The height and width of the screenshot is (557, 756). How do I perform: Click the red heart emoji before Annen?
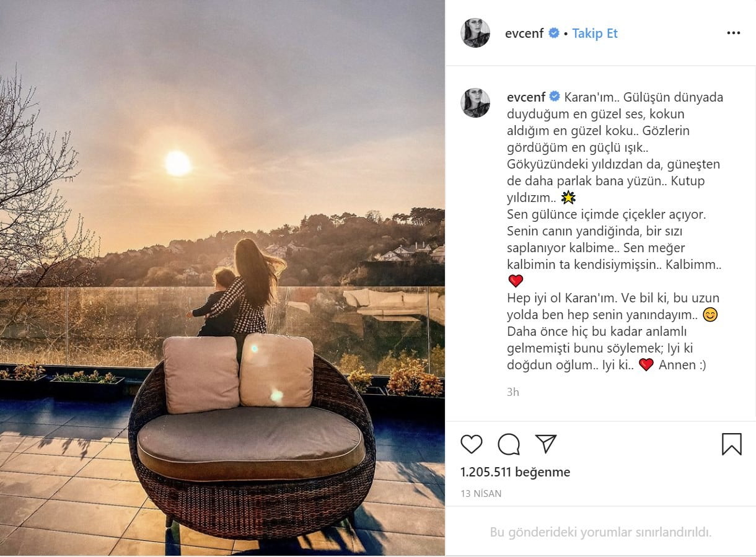click(x=646, y=365)
